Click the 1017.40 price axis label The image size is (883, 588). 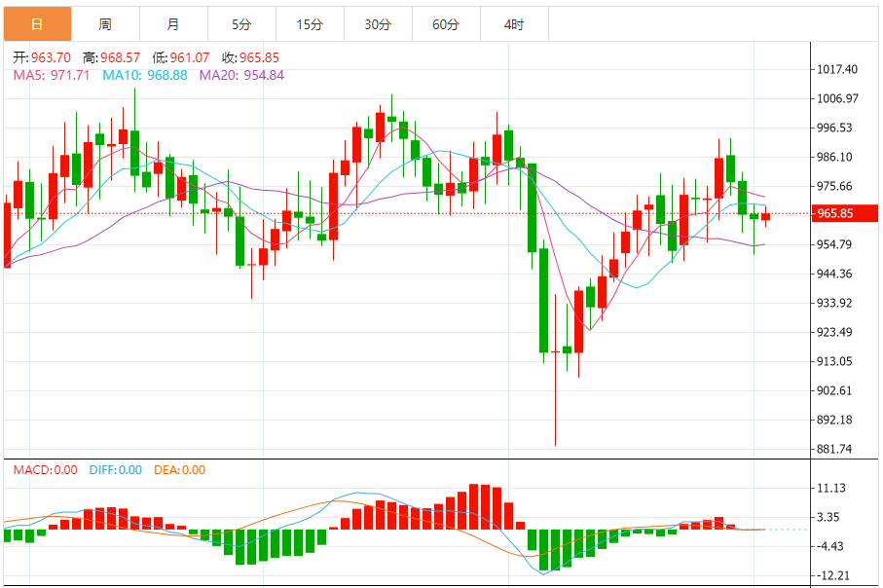[837, 69]
